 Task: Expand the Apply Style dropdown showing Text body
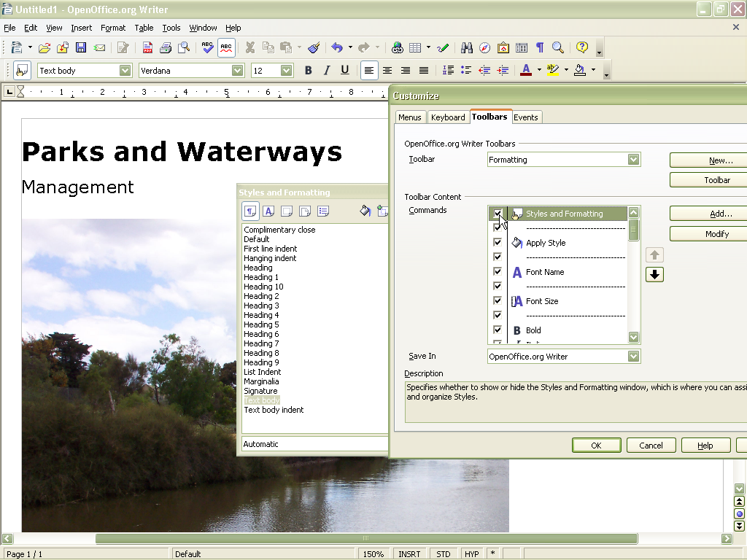125,71
